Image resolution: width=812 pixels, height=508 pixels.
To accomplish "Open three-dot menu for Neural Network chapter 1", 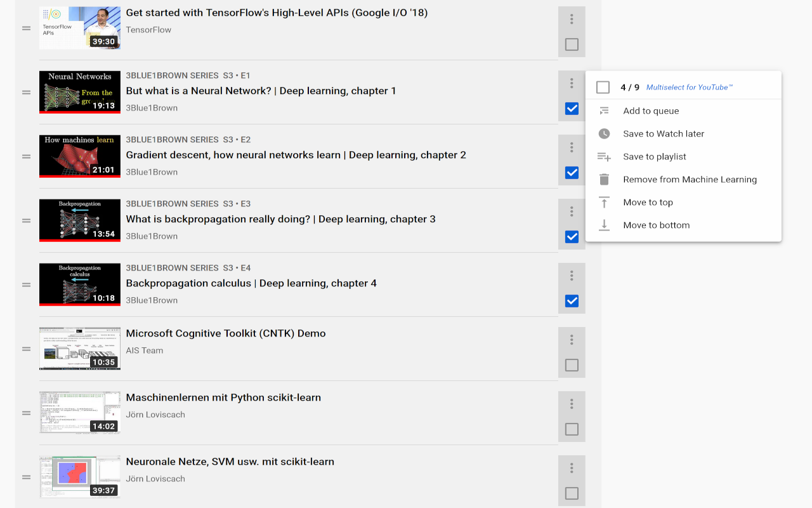I will point(572,83).
